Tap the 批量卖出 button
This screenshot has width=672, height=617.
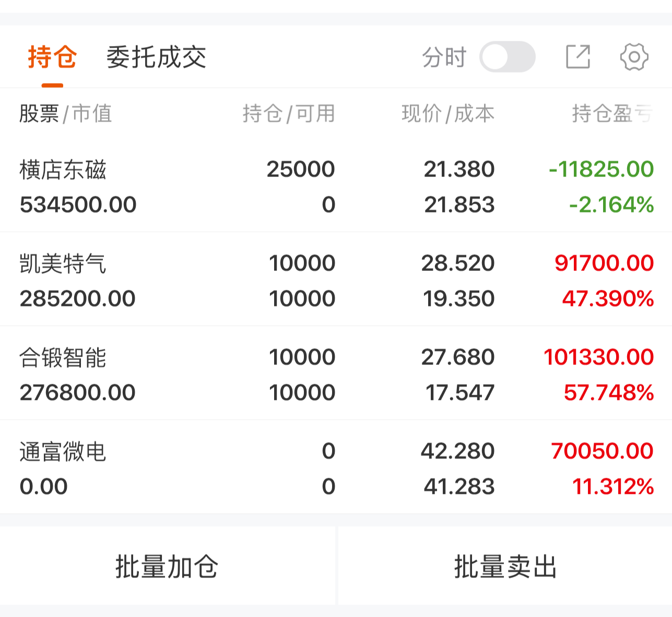coord(505,566)
